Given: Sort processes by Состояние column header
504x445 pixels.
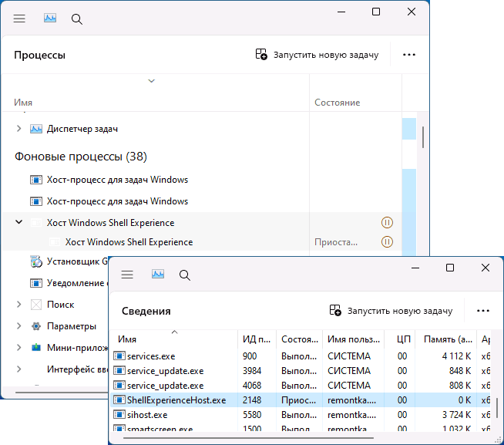Looking at the screenshot, I should click(x=338, y=103).
